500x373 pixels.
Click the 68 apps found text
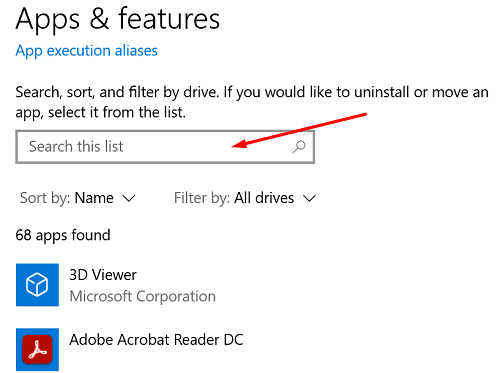(x=63, y=235)
